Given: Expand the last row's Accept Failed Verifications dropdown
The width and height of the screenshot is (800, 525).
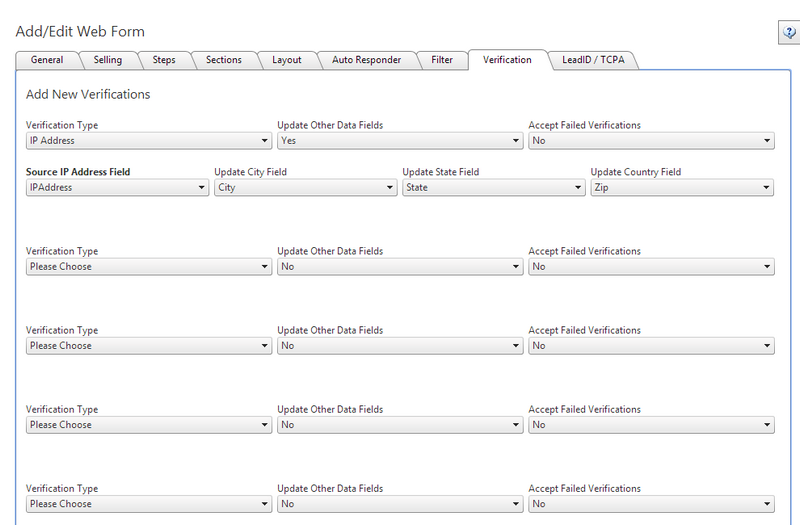Looking at the screenshot, I should tap(651, 504).
